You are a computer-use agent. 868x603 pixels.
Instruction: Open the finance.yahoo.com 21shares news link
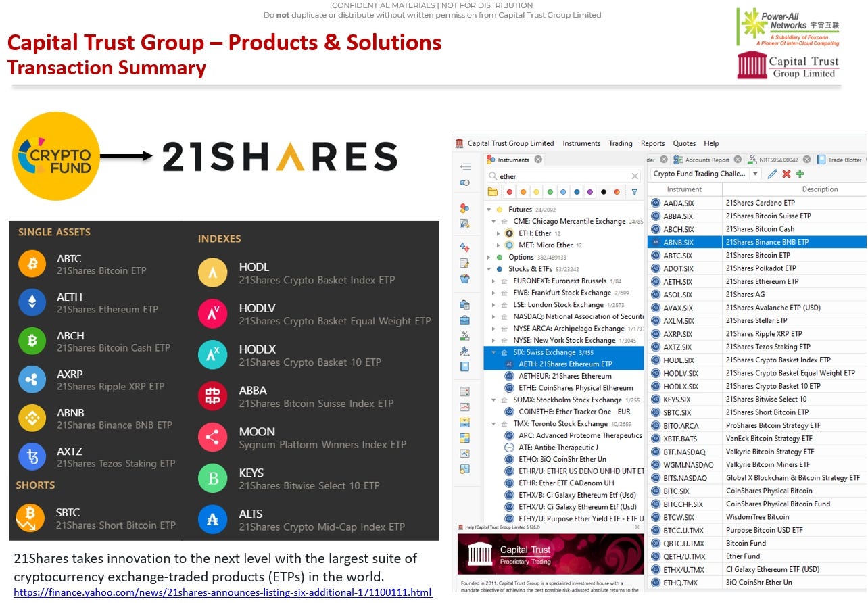coord(222,592)
